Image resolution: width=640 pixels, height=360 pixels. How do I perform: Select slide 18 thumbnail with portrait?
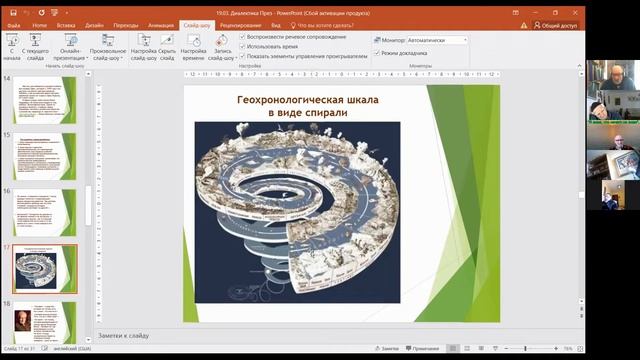pos(44,322)
